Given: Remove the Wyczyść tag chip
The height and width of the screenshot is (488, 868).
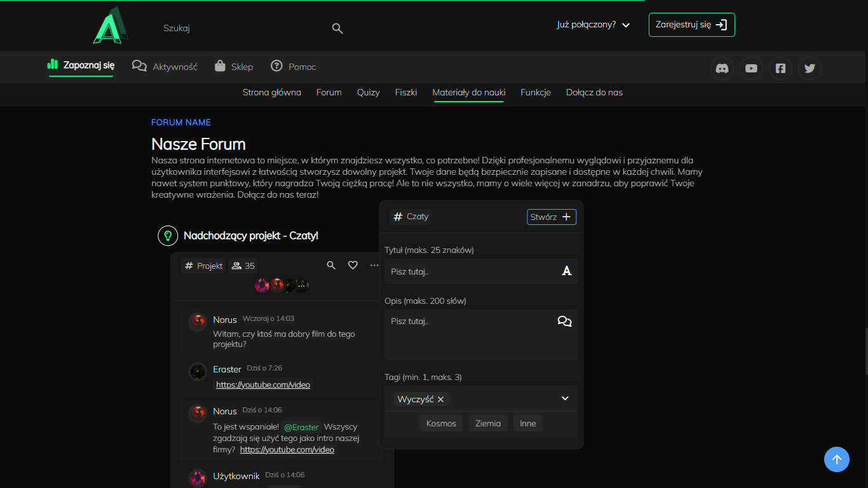Looking at the screenshot, I should [x=441, y=400].
